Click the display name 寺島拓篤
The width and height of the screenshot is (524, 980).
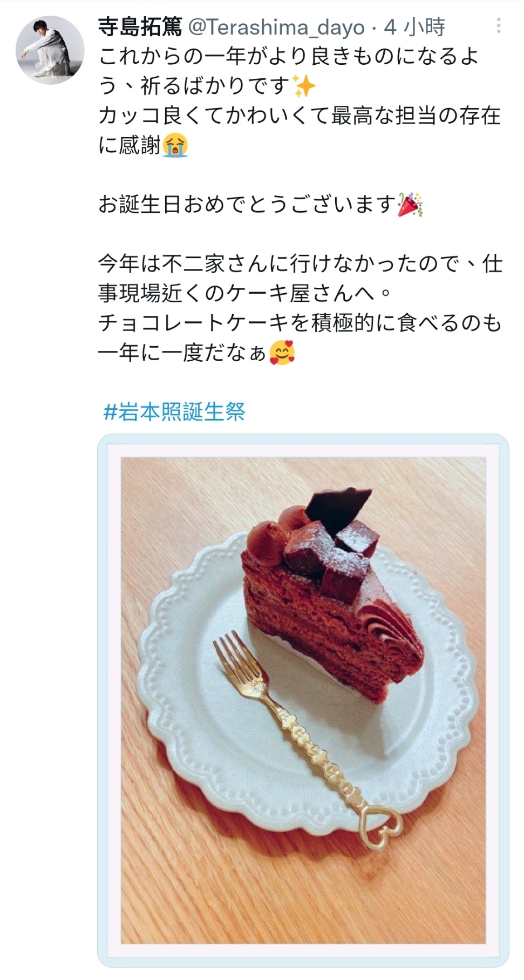click(140, 26)
